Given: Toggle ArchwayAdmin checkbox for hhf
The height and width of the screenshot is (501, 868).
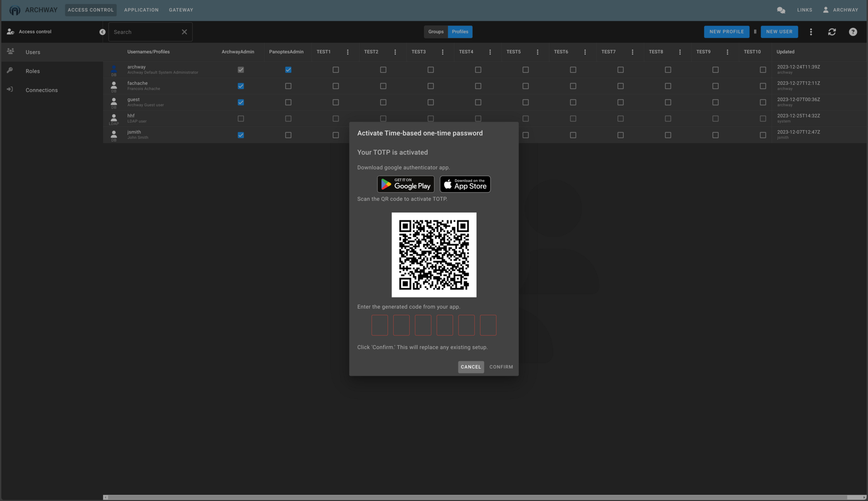Looking at the screenshot, I should click(x=241, y=118).
